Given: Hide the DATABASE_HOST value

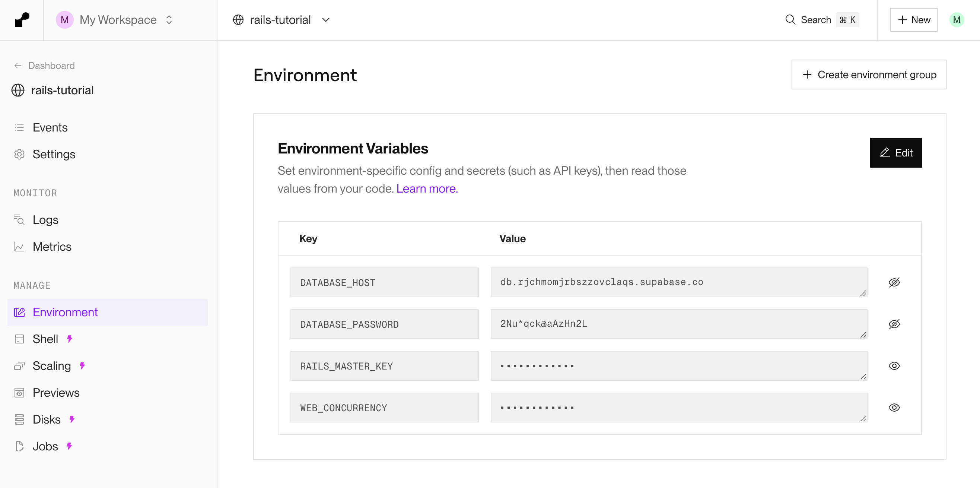Looking at the screenshot, I should pyautogui.click(x=894, y=282).
